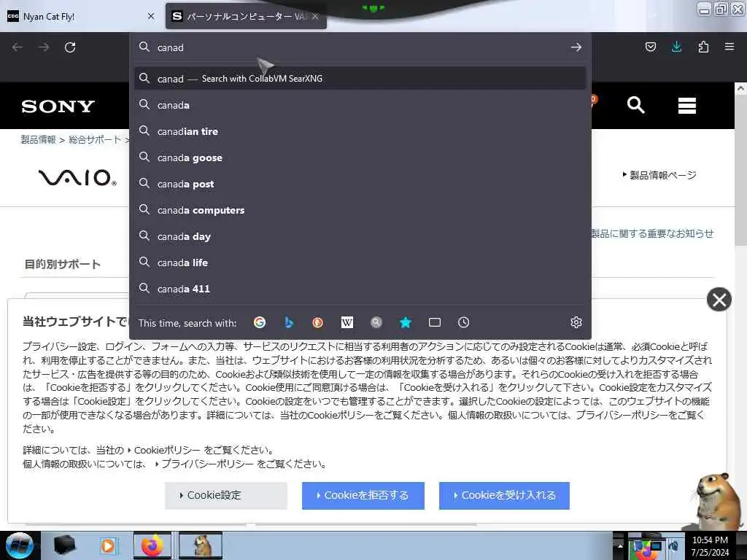The height and width of the screenshot is (560, 747).
Task: Search open tabs using the tab icon
Action: (x=435, y=322)
